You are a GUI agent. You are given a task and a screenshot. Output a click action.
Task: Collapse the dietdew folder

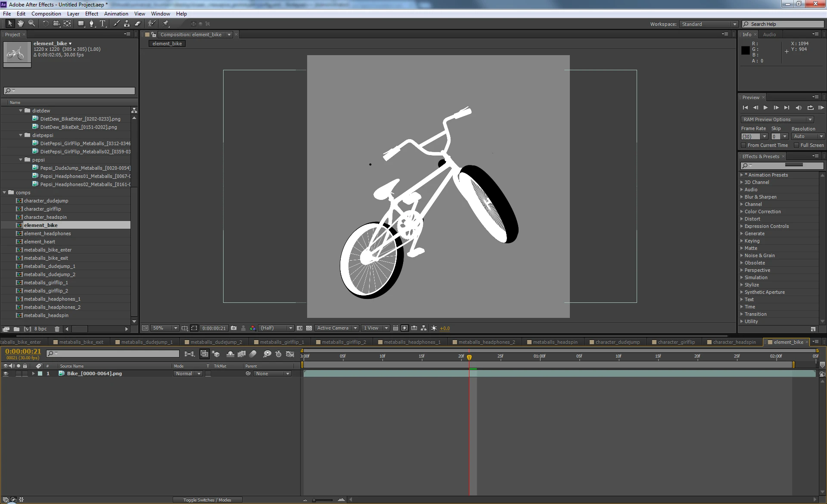point(20,111)
